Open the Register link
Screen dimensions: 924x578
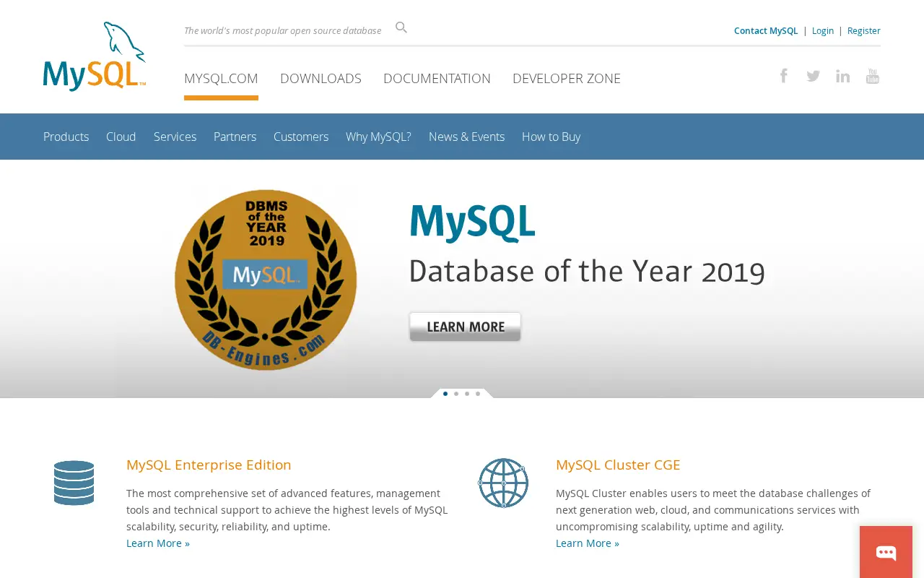click(x=864, y=30)
